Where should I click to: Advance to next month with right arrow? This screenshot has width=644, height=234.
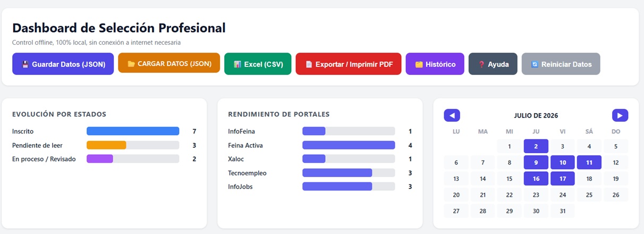(620, 115)
